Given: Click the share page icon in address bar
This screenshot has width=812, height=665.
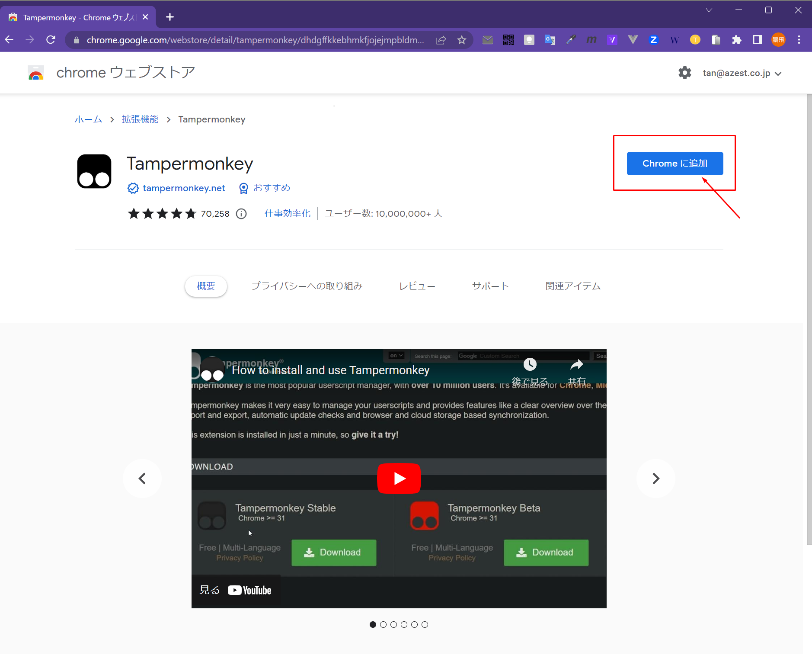Looking at the screenshot, I should [x=441, y=40].
